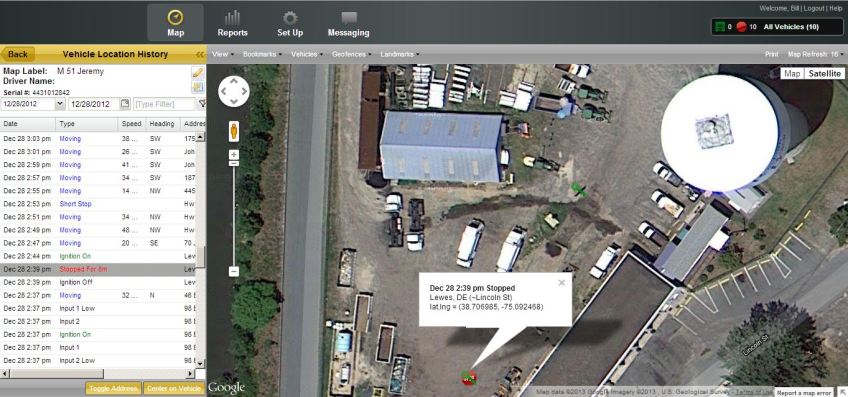Click Report a map error

coord(804,393)
